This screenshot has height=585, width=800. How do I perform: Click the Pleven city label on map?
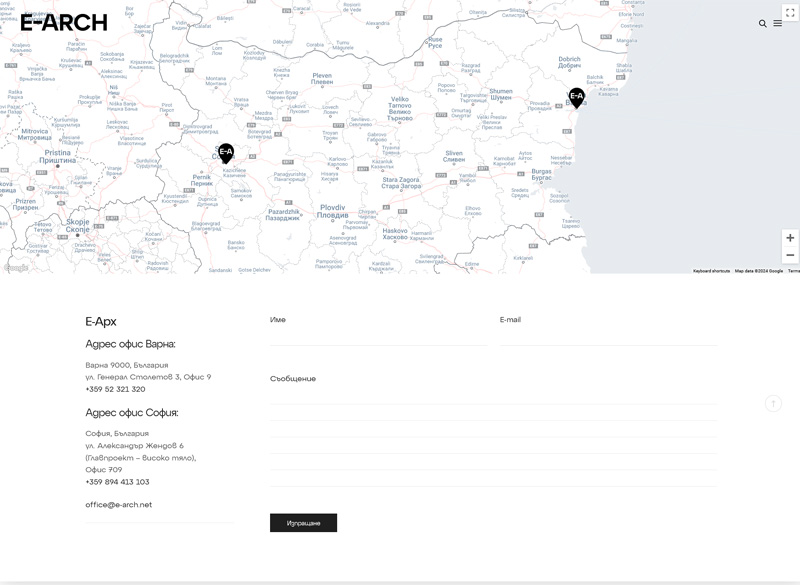click(322, 79)
